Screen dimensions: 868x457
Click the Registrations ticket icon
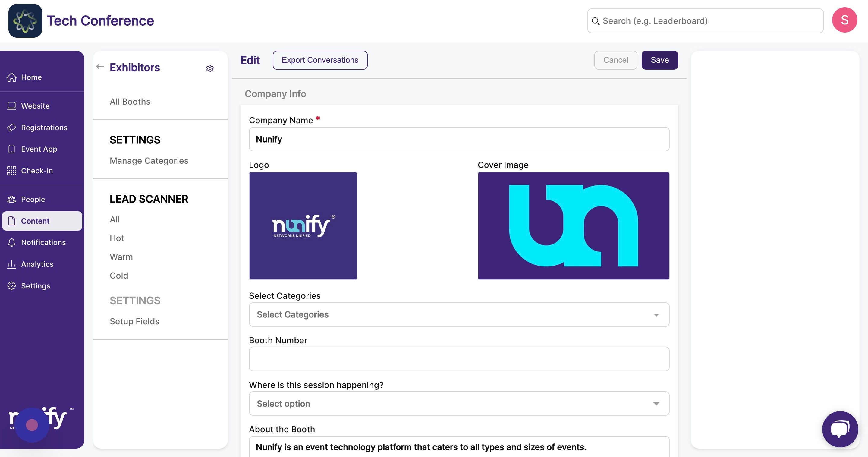tap(12, 128)
